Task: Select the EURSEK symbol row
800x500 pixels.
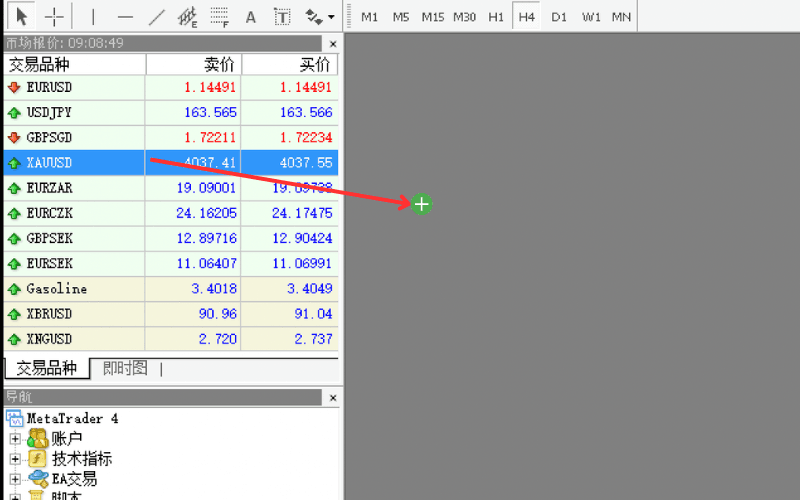Action: 171,263
